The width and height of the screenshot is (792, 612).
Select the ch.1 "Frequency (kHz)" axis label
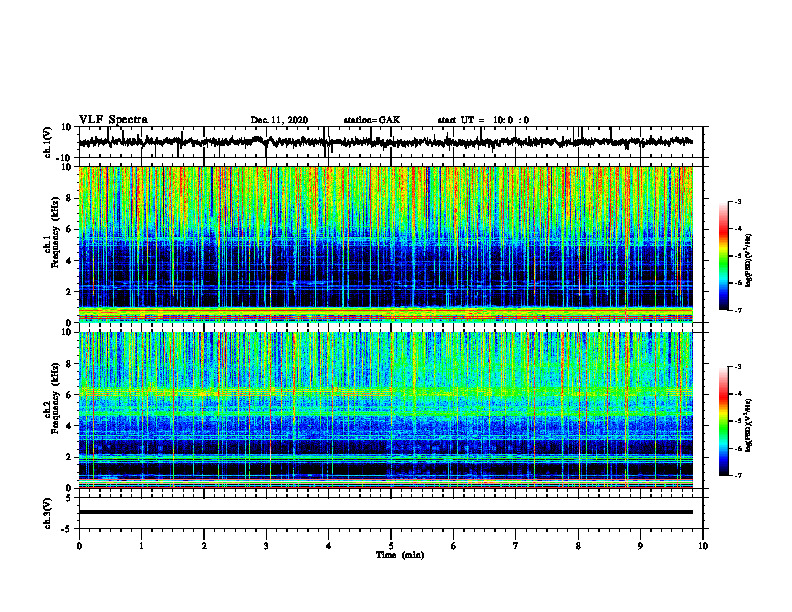coord(55,232)
